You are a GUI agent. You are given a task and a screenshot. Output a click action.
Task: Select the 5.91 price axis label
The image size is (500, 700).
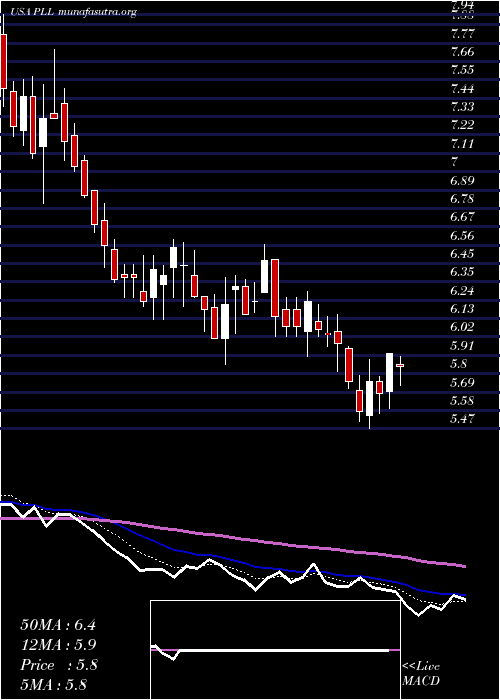(x=462, y=345)
